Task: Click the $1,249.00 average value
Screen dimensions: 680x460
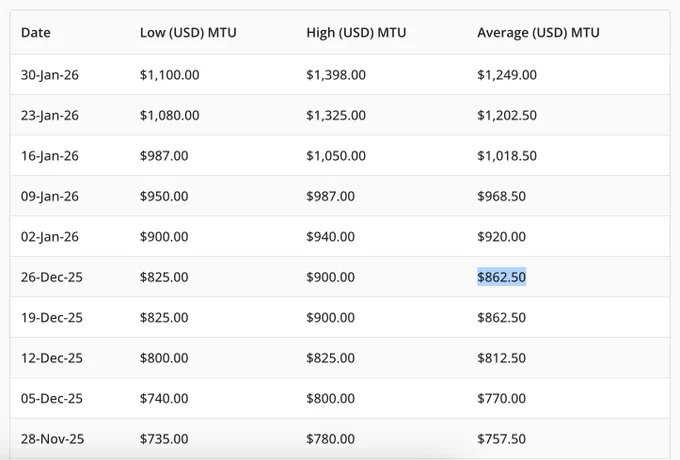Action: 507,75
